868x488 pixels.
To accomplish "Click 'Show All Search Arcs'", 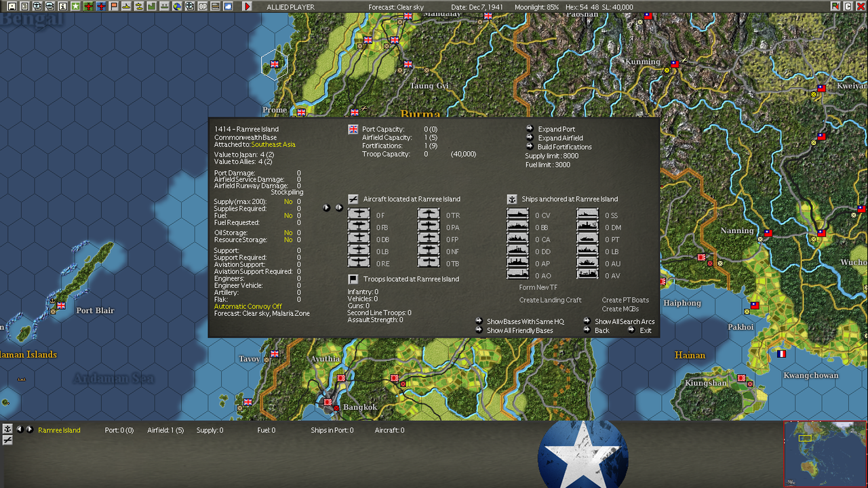I will (625, 322).
